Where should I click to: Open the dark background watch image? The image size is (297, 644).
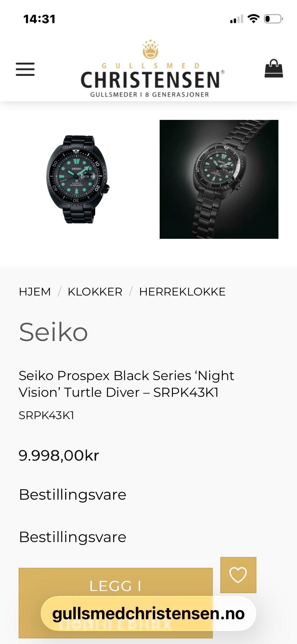coord(219,179)
